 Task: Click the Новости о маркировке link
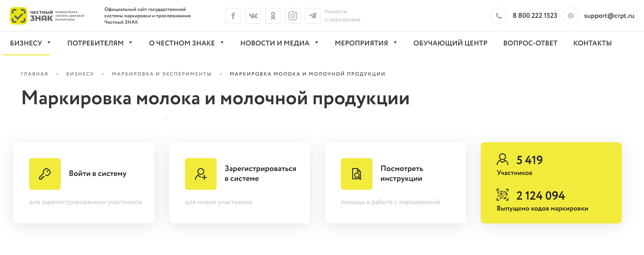coord(342,16)
